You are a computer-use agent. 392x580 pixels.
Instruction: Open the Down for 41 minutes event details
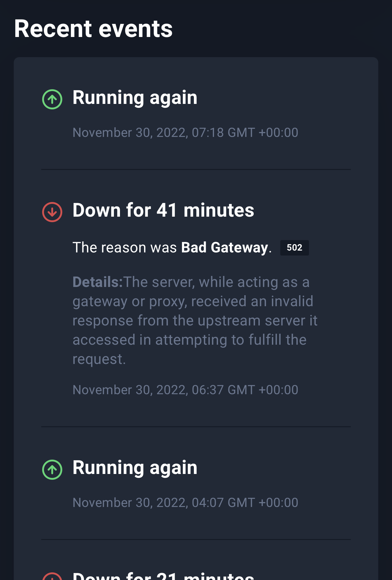(x=163, y=210)
